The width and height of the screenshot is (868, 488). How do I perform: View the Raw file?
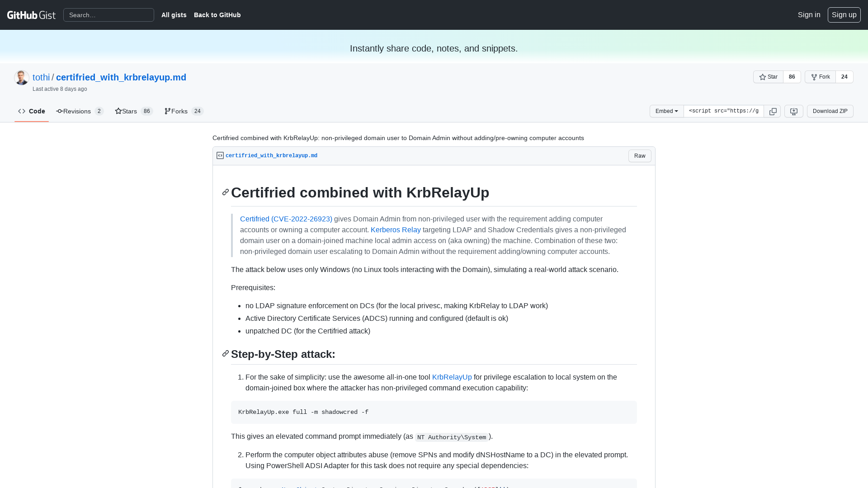click(x=640, y=156)
